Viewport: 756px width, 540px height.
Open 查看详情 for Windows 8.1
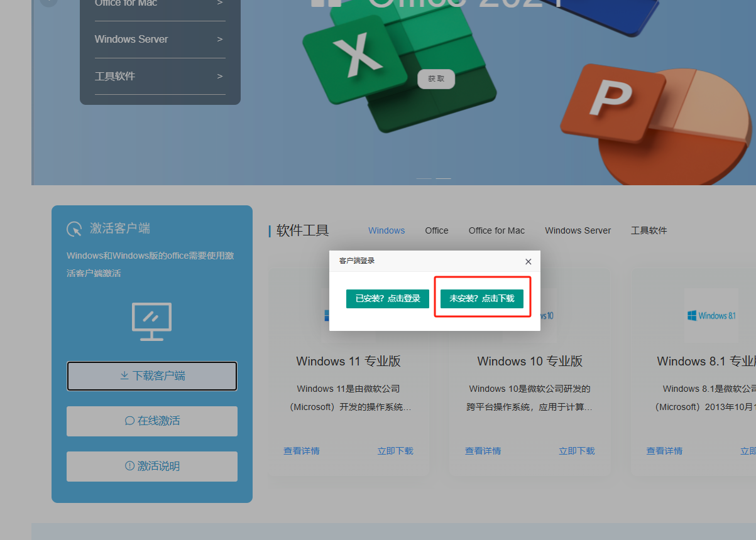click(x=664, y=451)
